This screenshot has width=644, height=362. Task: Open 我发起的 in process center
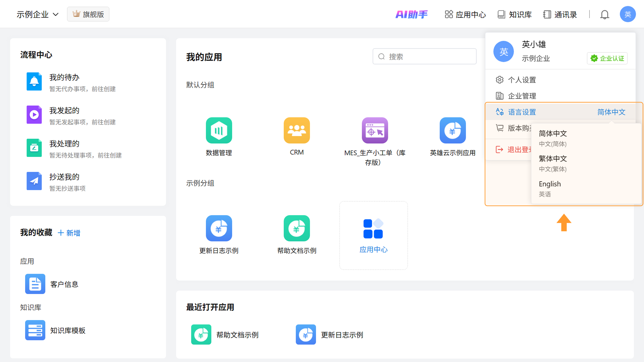pos(64,111)
